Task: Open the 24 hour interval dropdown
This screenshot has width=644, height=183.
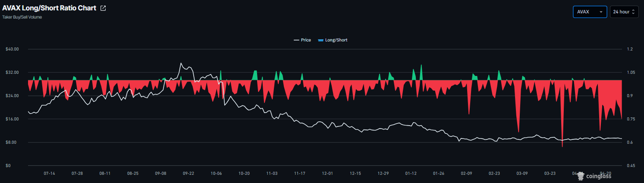Action: coord(624,12)
